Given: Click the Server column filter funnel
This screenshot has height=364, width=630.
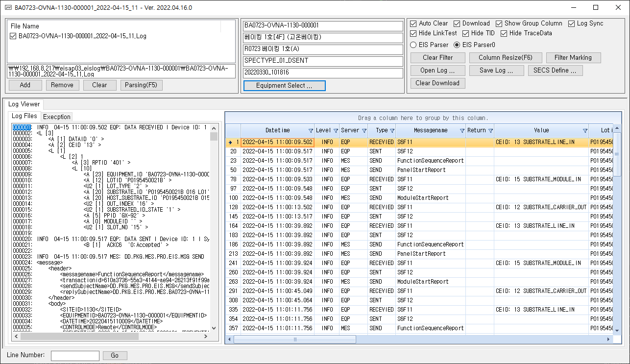Looking at the screenshot, I should (364, 131).
